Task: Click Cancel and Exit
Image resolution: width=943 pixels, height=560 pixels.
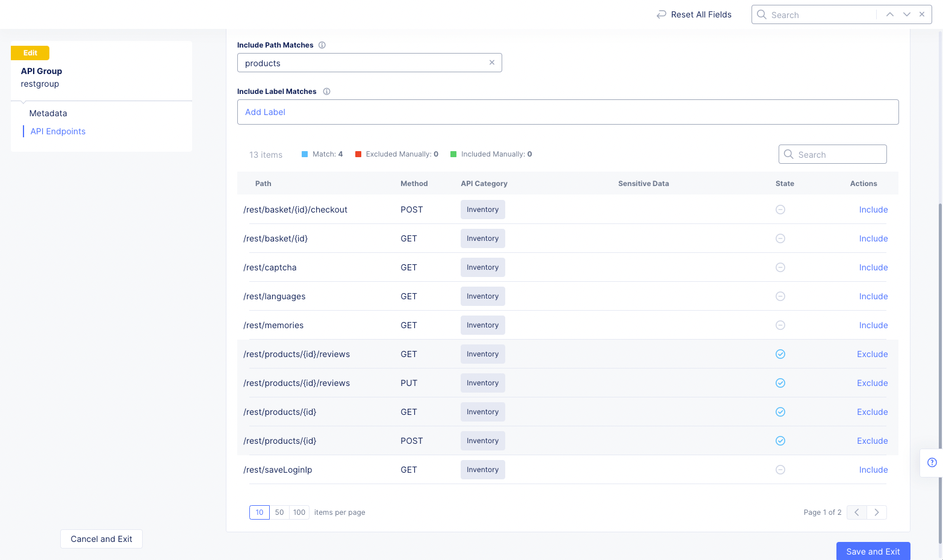Action: (x=101, y=539)
